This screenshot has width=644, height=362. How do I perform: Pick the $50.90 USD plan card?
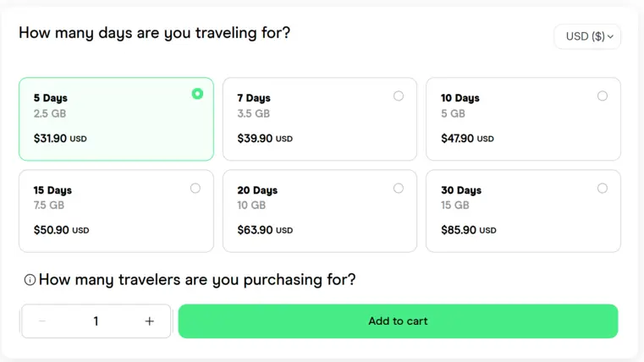pyautogui.click(x=116, y=211)
